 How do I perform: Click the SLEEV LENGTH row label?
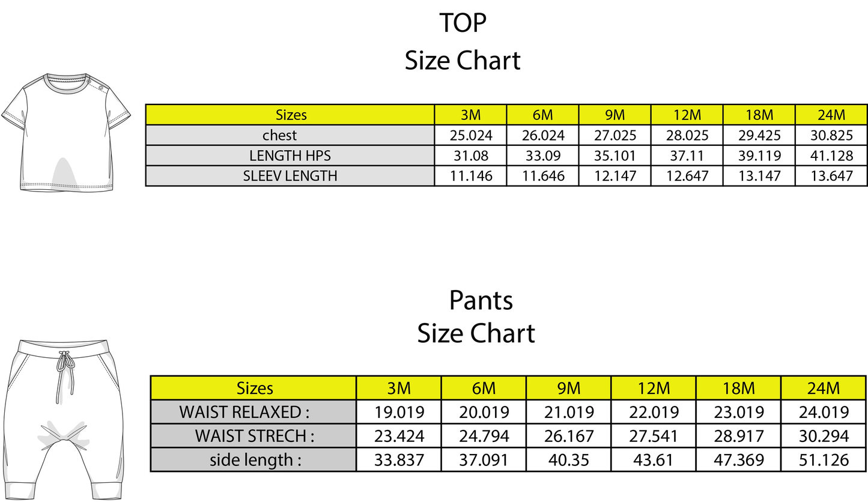point(291,176)
